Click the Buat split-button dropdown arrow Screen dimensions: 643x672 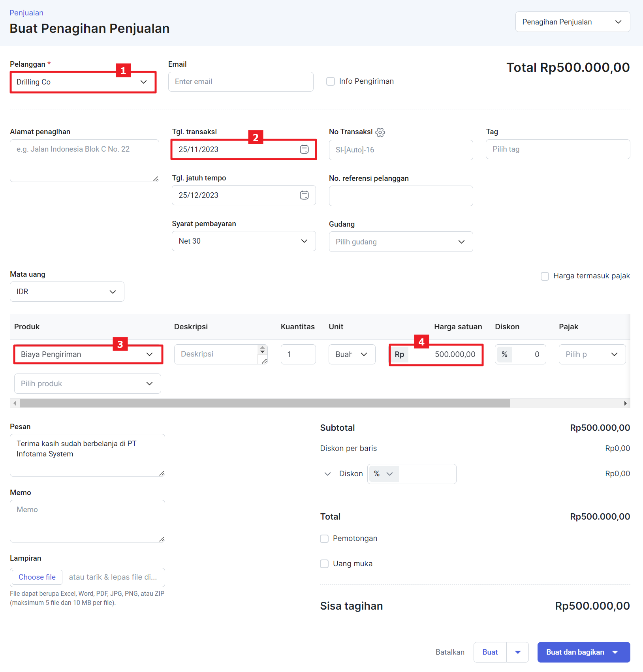click(x=517, y=652)
